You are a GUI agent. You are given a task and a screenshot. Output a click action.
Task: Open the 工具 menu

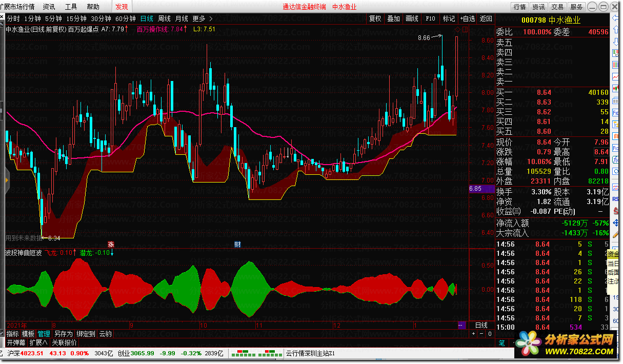(x=71, y=7)
